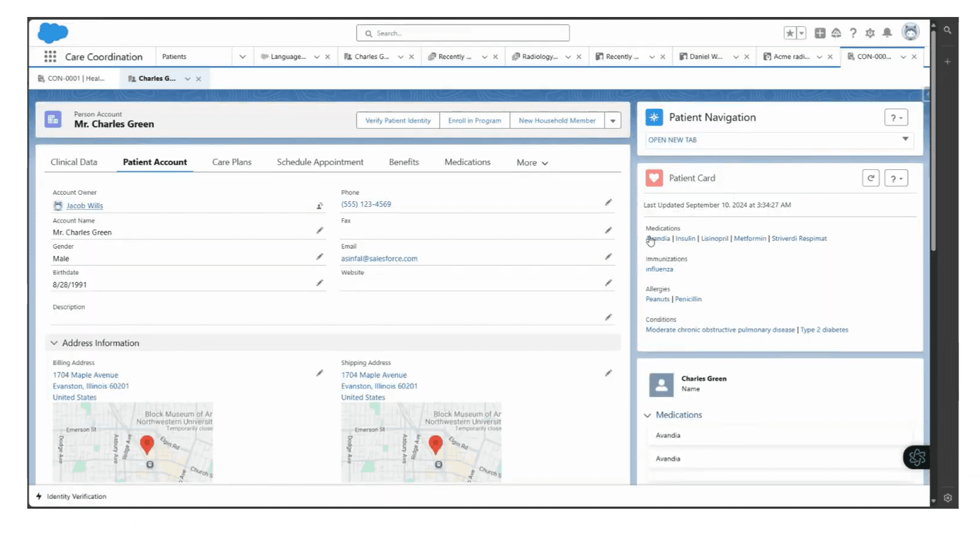Click the Trailhead guidance center icon

point(836,33)
